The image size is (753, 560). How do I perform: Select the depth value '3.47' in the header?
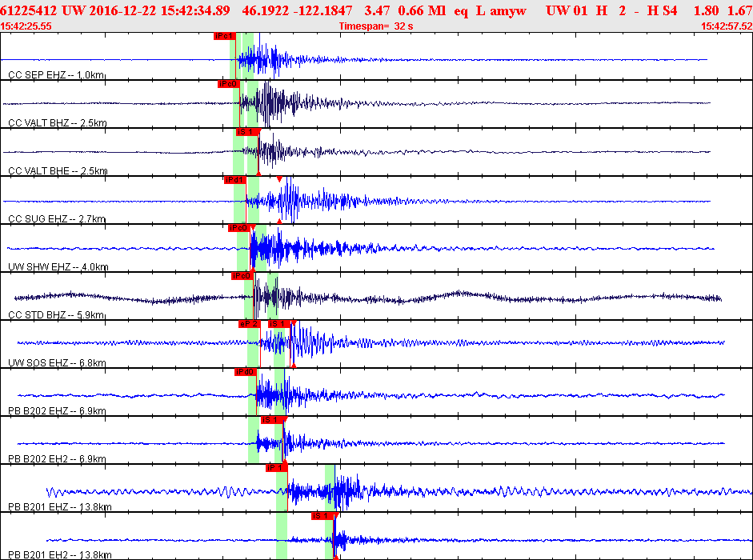(x=377, y=10)
